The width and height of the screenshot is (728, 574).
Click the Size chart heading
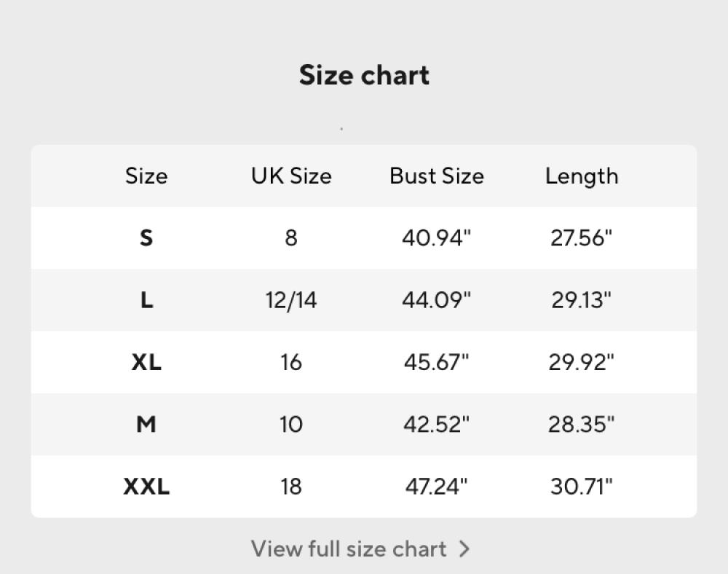point(364,75)
